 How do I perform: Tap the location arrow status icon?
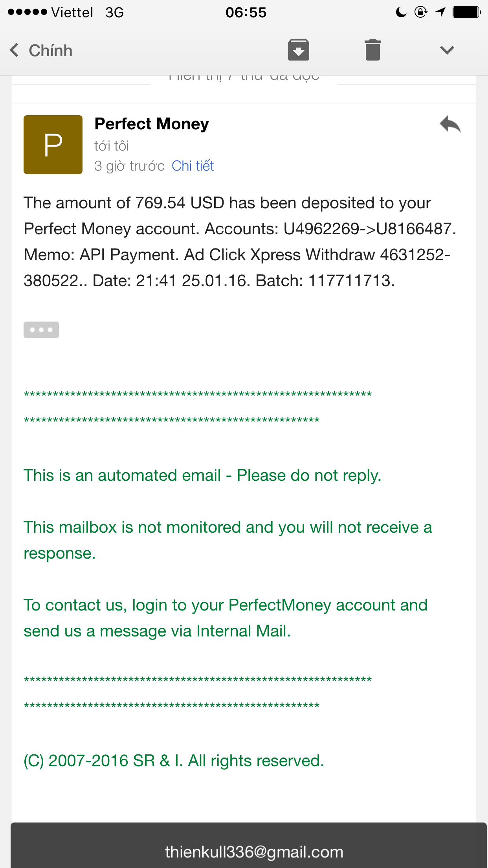tap(440, 12)
